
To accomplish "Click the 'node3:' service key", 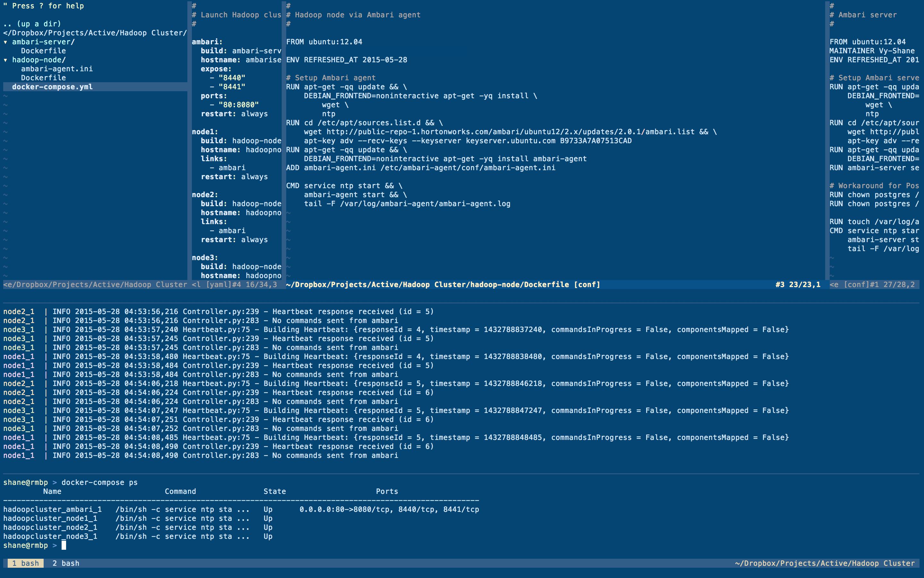I will point(205,258).
